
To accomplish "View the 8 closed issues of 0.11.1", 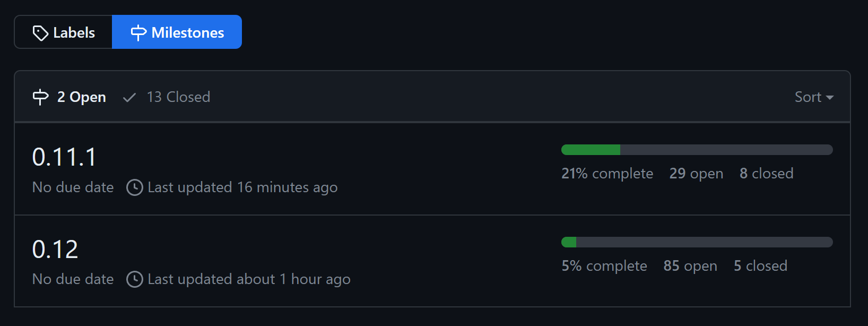I will pos(766,174).
